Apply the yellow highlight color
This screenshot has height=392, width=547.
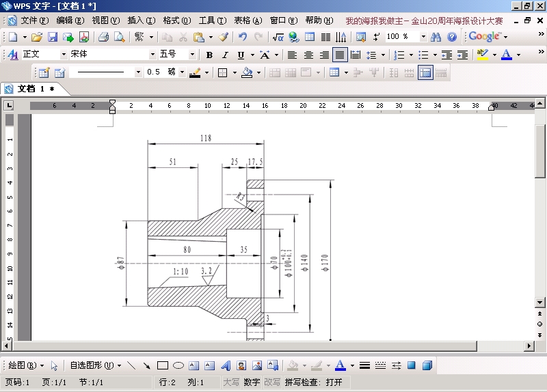click(483, 55)
